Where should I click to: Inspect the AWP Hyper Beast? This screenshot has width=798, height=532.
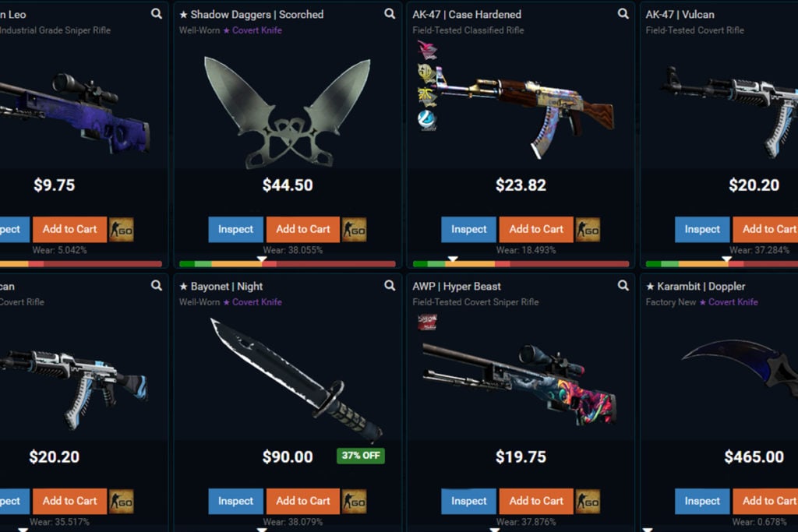(468, 501)
